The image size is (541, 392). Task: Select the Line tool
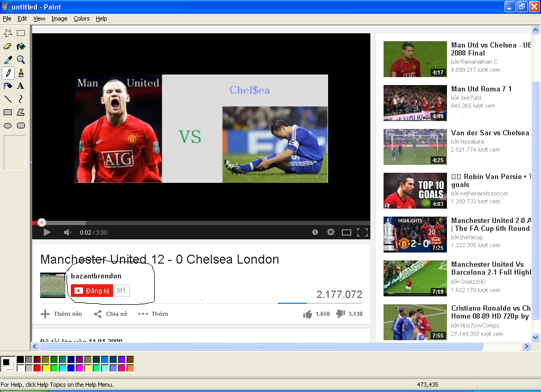tap(7, 99)
